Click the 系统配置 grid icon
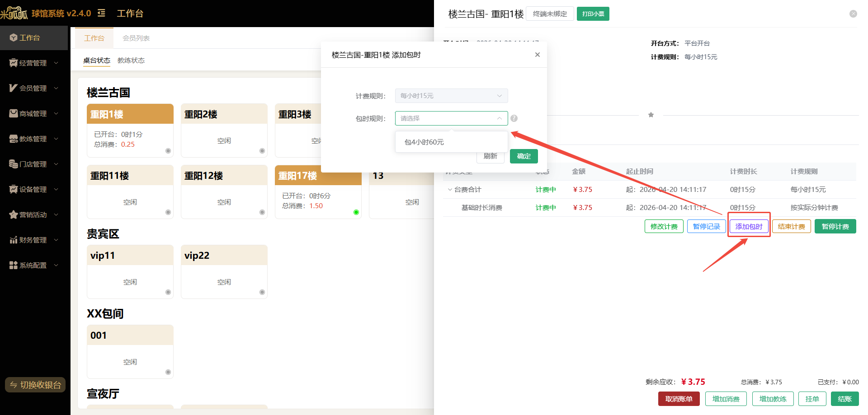This screenshot has height=415, width=868. [x=14, y=265]
